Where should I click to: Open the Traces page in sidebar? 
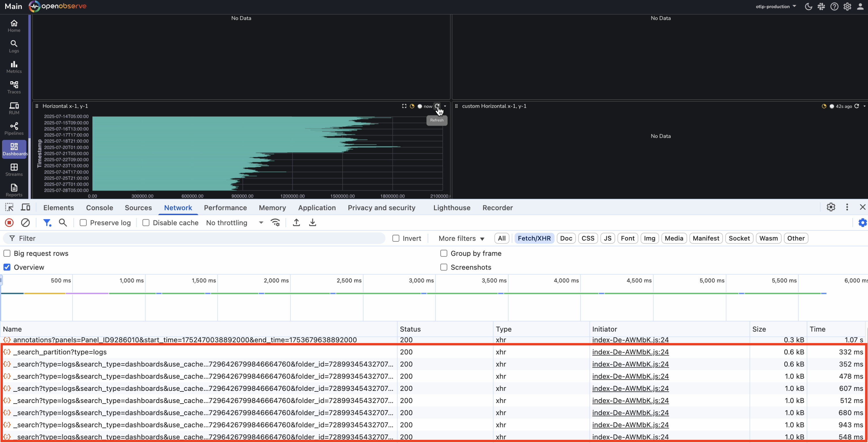pyautogui.click(x=14, y=87)
